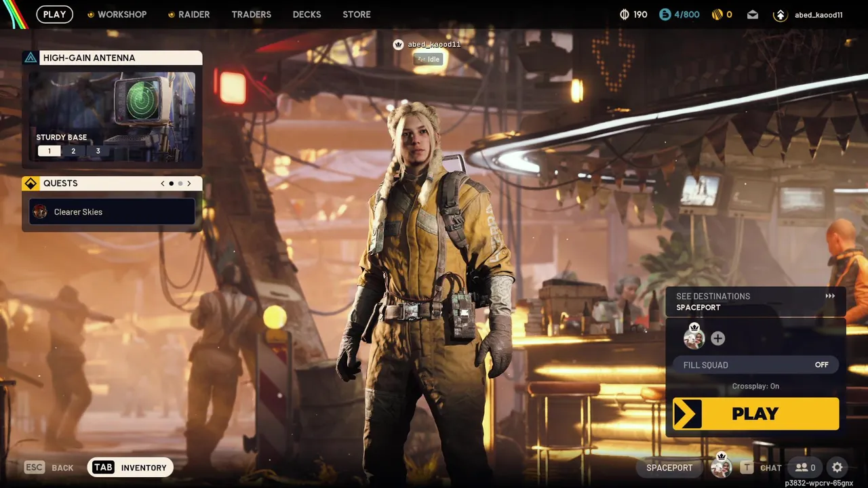Open the PLAY tab in top navigation
The height and width of the screenshot is (488, 868).
tap(54, 14)
